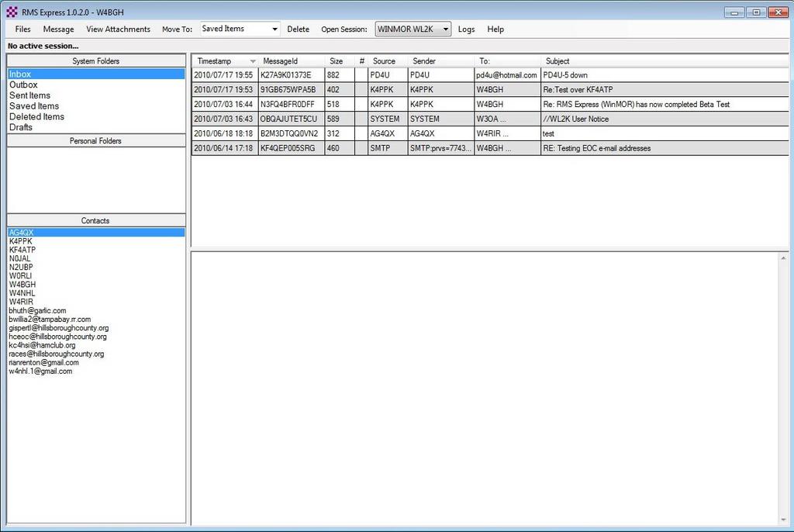The height and width of the screenshot is (532, 794).
Task: Sort by Sender column header
Action: click(x=440, y=60)
